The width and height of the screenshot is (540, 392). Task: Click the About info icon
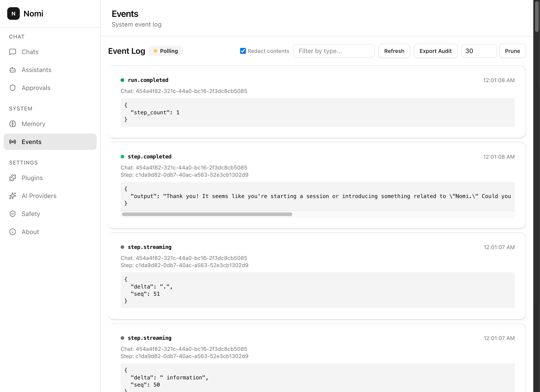coord(13,232)
